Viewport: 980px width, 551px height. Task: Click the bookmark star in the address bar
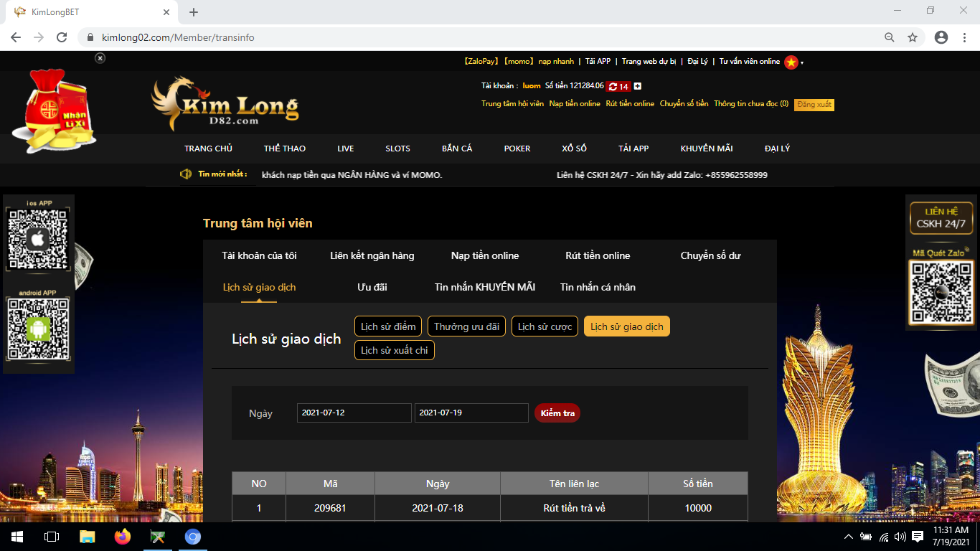pos(912,37)
